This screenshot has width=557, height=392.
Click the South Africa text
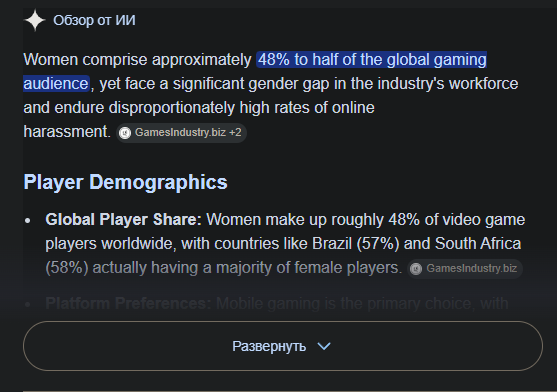[478, 244]
